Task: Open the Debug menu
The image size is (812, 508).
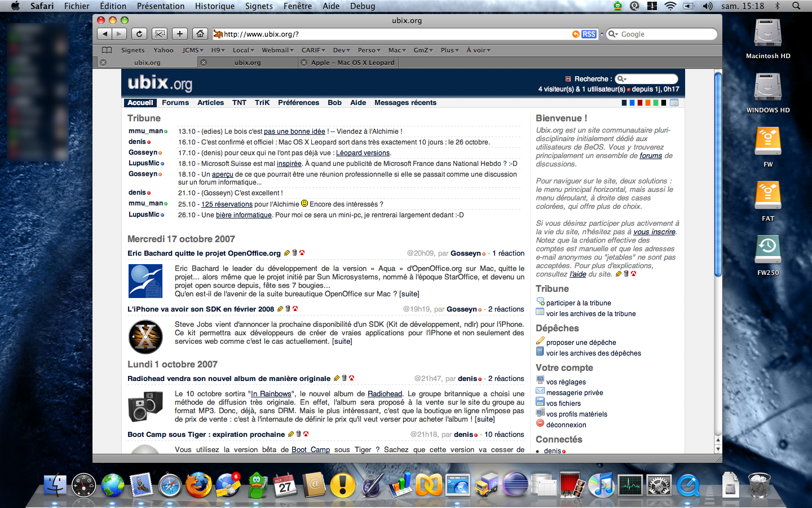Action: click(x=363, y=6)
